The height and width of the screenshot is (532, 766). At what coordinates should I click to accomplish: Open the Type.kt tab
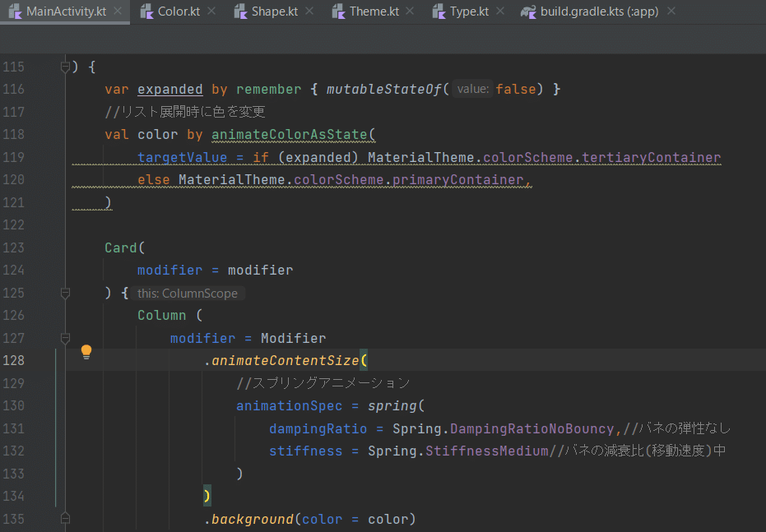click(468, 12)
